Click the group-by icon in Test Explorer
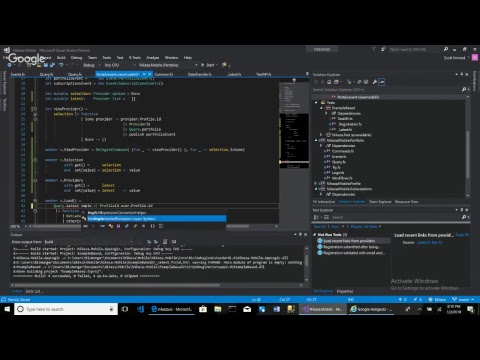 [316, 217]
